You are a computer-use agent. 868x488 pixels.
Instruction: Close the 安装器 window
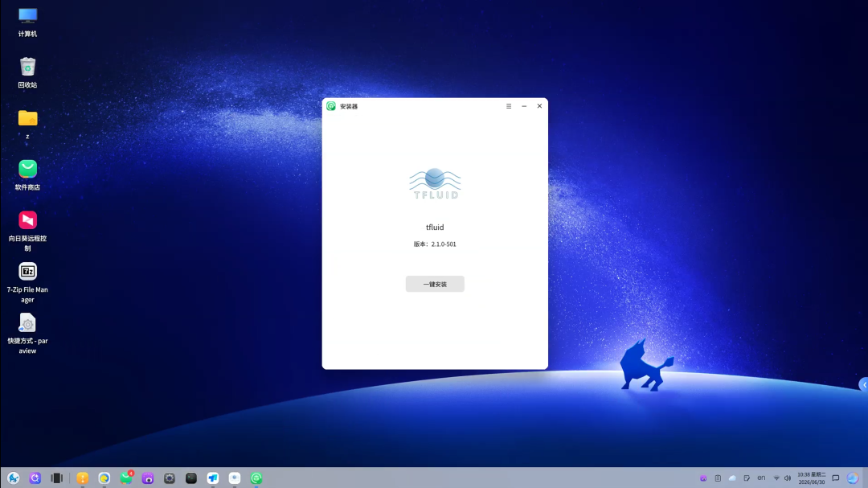tap(540, 106)
